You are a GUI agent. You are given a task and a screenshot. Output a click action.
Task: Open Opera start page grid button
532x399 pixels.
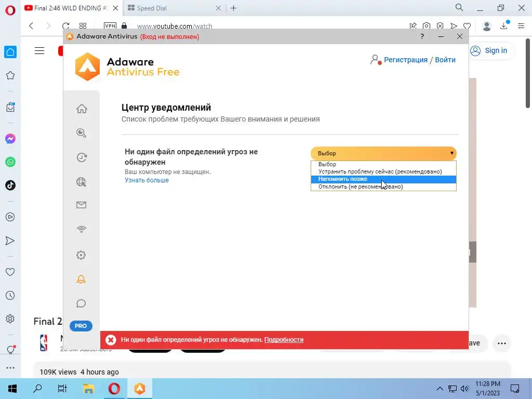83,26
